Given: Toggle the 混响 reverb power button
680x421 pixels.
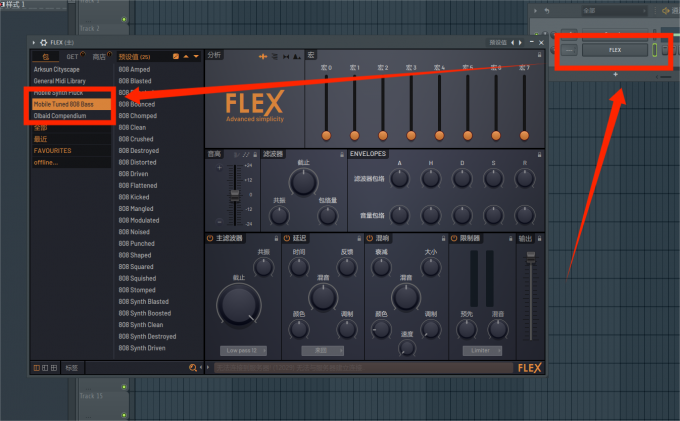Looking at the screenshot, I should click(x=369, y=238).
